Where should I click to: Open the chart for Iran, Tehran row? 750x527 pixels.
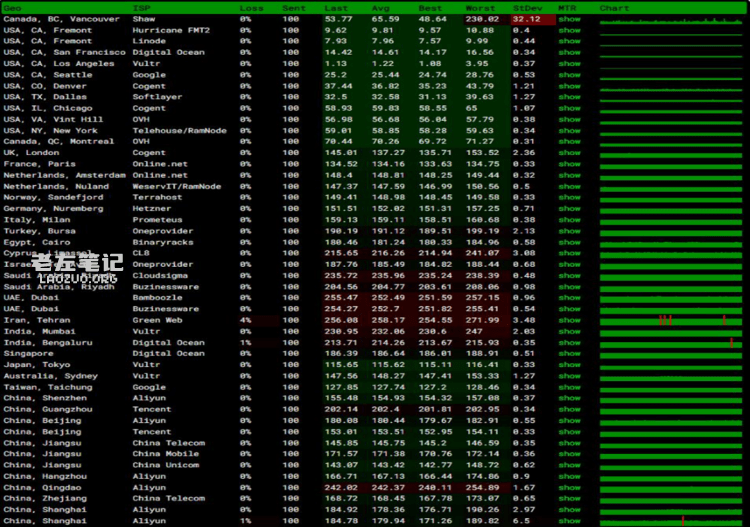click(x=670, y=320)
